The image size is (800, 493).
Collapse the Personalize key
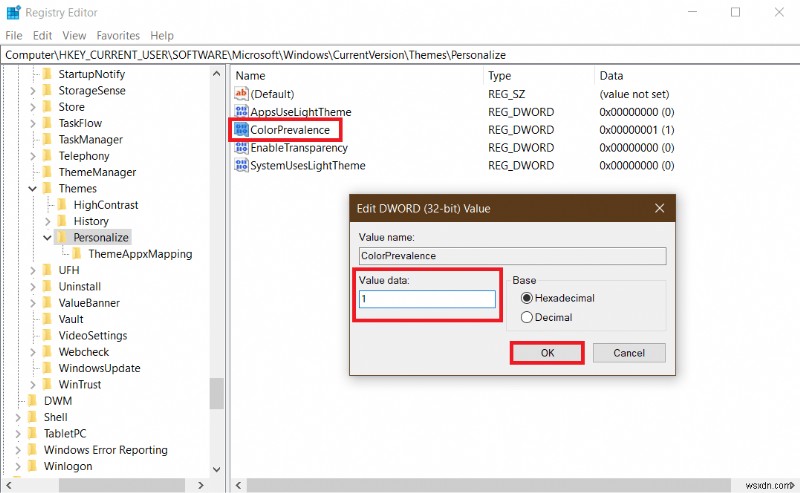point(47,238)
